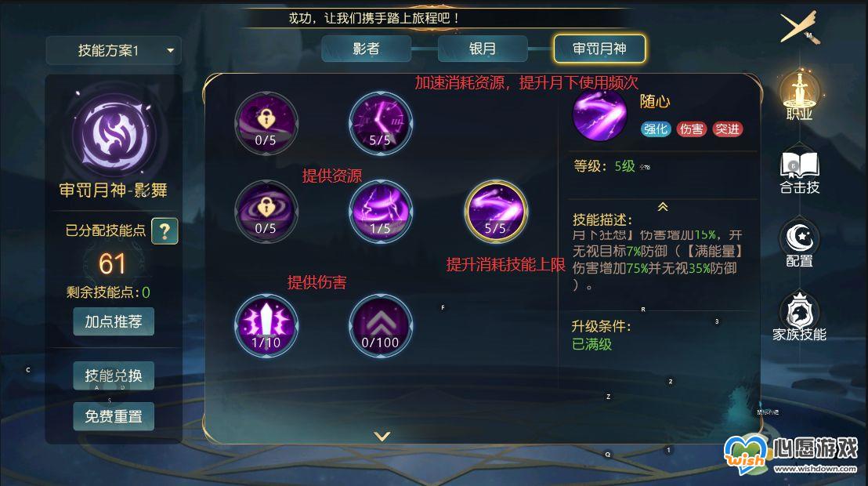Expand more skills with bottom chevron arrow
Image resolution: width=868 pixels, height=486 pixels.
click(382, 436)
